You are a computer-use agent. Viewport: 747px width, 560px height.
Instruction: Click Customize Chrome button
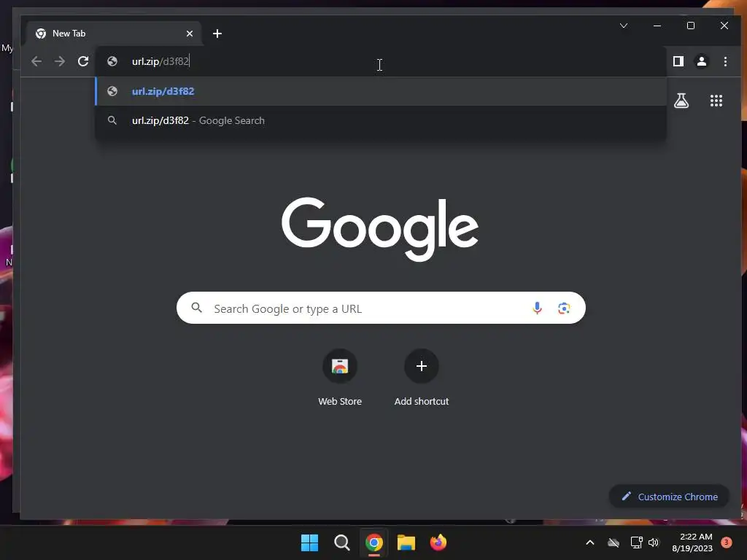pyautogui.click(x=669, y=497)
